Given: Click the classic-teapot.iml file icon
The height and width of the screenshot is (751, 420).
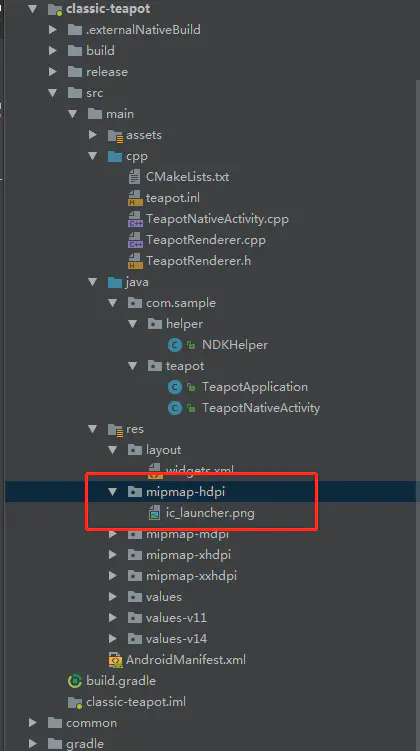Looking at the screenshot, I should (x=75, y=703).
